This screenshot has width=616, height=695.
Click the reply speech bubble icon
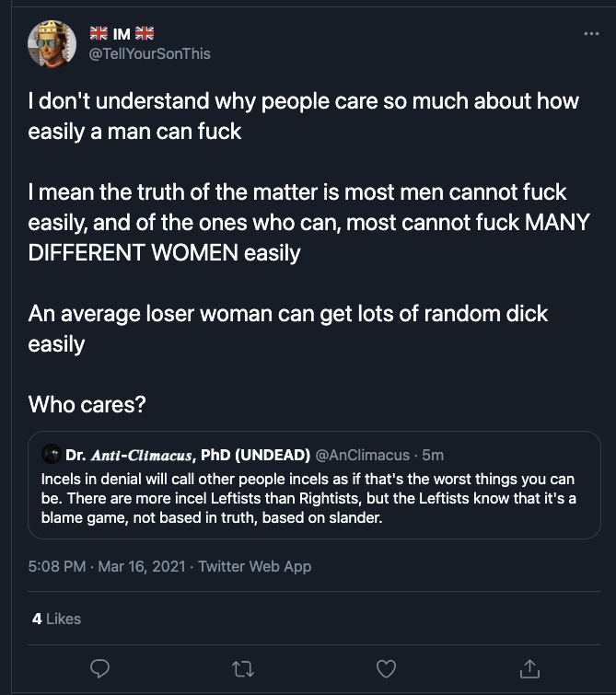[x=99, y=668]
